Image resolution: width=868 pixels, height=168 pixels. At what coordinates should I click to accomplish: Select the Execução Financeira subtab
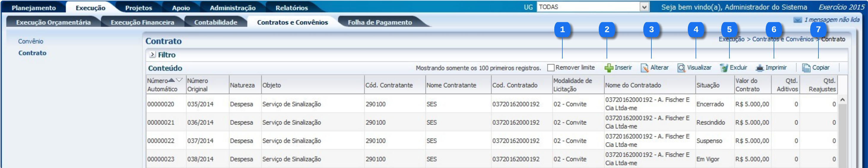[142, 22]
